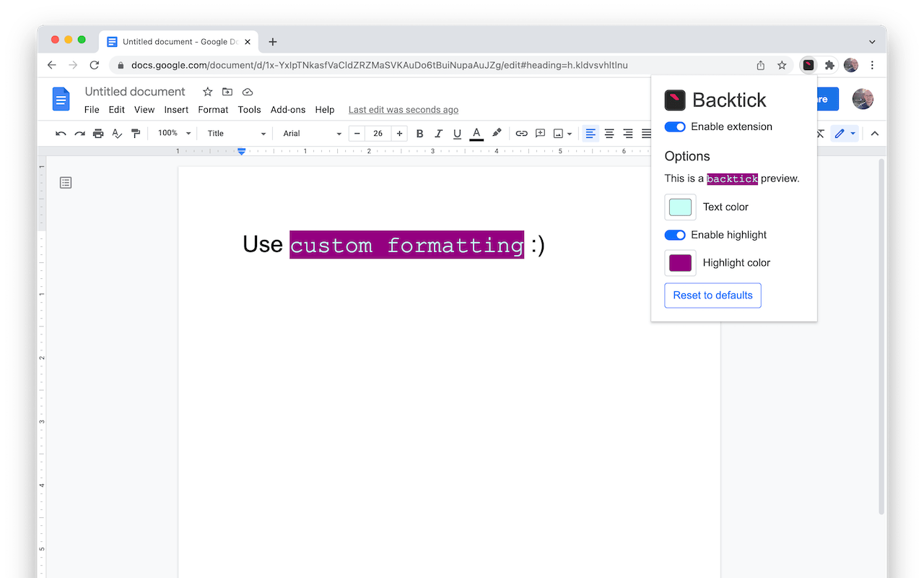Open the Arial font dropdown
The width and height of the screenshot is (924, 578).
tap(312, 134)
